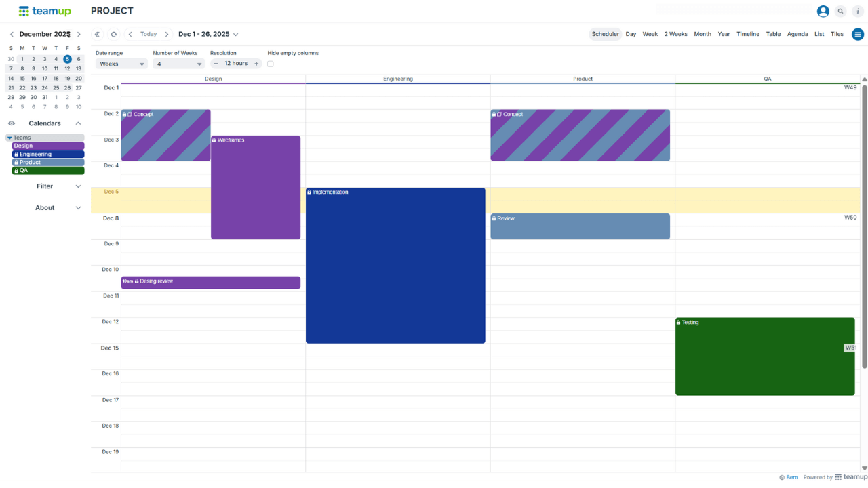Toggle calendars visibility eye icon

tap(12, 123)
